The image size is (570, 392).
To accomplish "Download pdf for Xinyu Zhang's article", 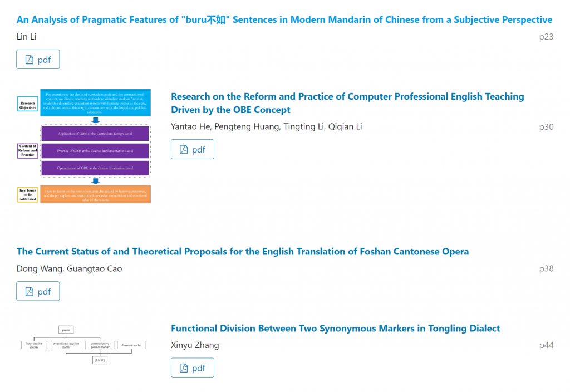I will pyautogui.click(x=192, y=367).
